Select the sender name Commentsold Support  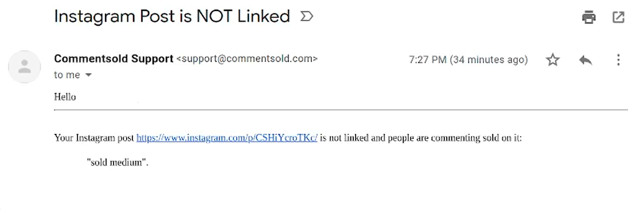pyautogui.click(x=114, y=59)
